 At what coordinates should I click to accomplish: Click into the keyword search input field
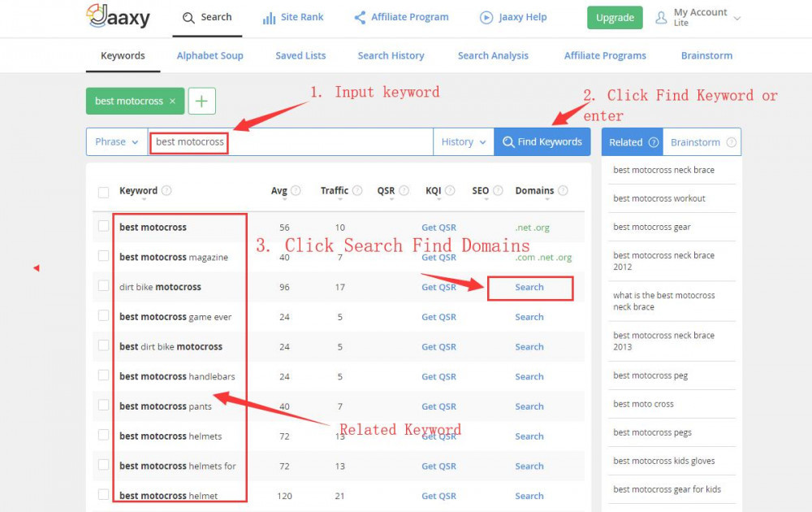coord(290,142)
